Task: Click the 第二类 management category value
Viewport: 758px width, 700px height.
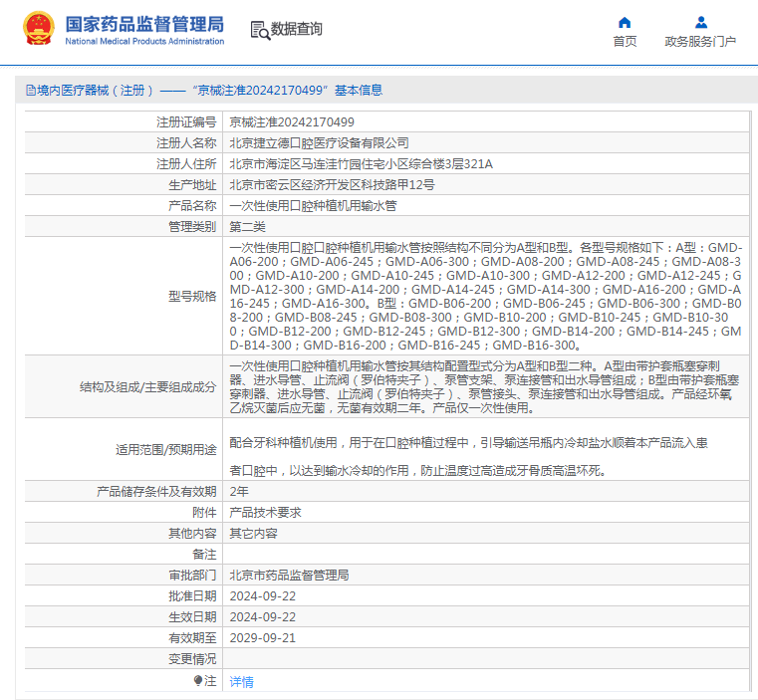Action: [x=248, y=227]
